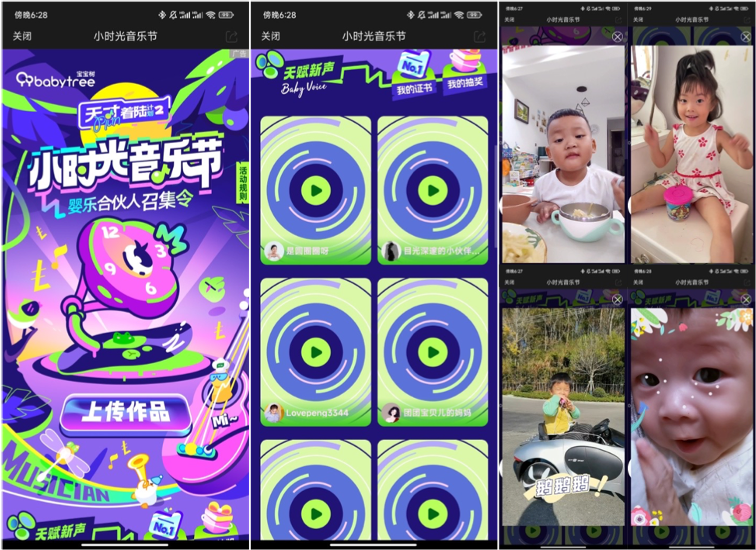Tap the large 小时光音乐节 poster headline
The width and height of the screenshot is (756, 550).
click(124, 164)
